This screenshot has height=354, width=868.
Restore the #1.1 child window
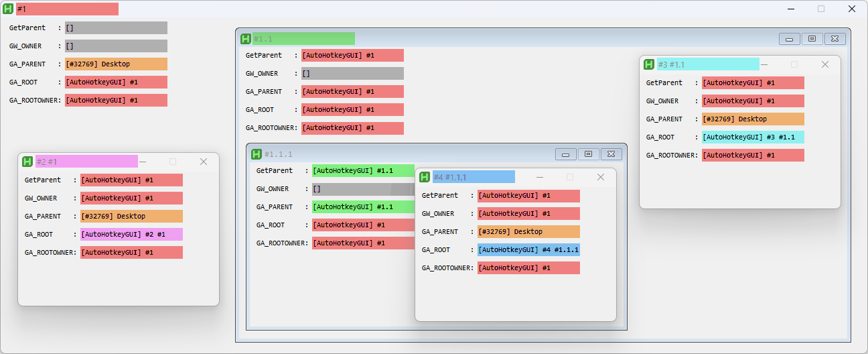[812, 39]
